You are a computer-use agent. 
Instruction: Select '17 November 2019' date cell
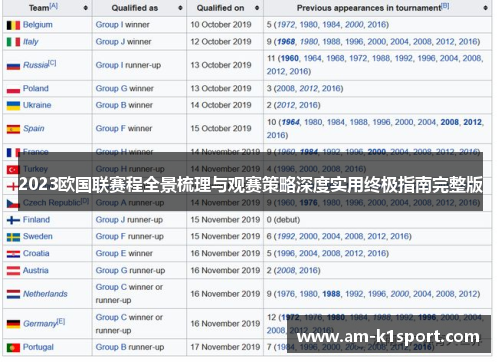[x=225, y=347]
